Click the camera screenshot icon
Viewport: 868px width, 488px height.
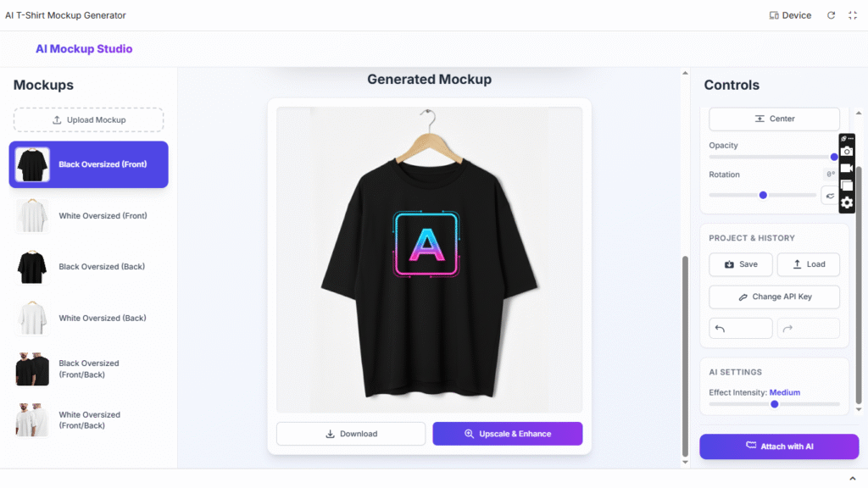click(847, 151)
